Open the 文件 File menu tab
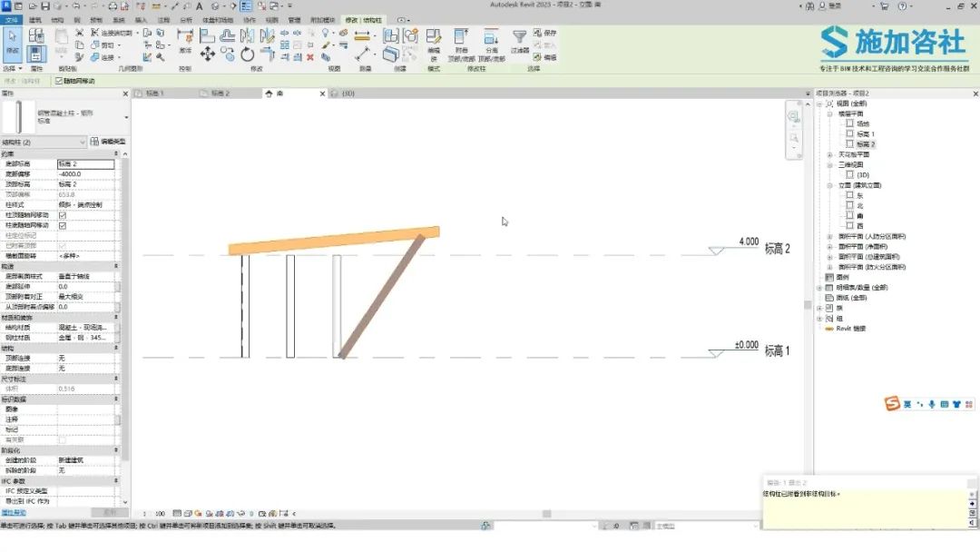This screenshot has width=980, height=552. (x=11, y=20)
